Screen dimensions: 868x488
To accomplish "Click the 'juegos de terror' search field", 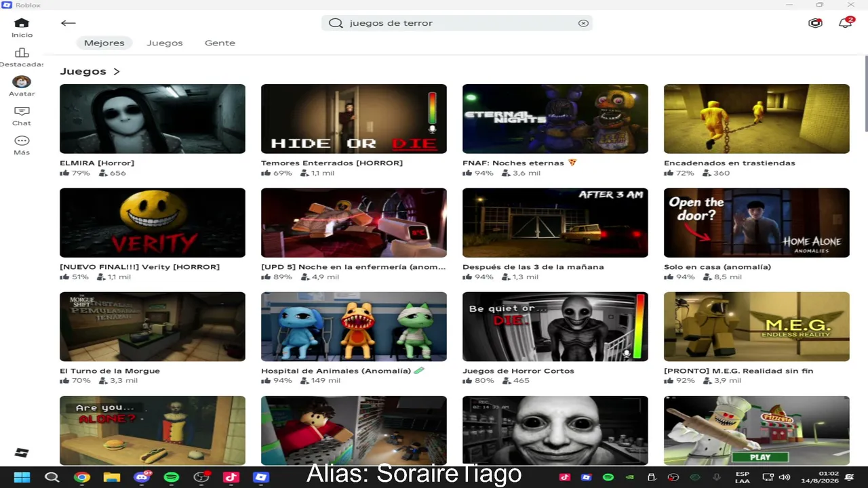I will tap(457, 23).
